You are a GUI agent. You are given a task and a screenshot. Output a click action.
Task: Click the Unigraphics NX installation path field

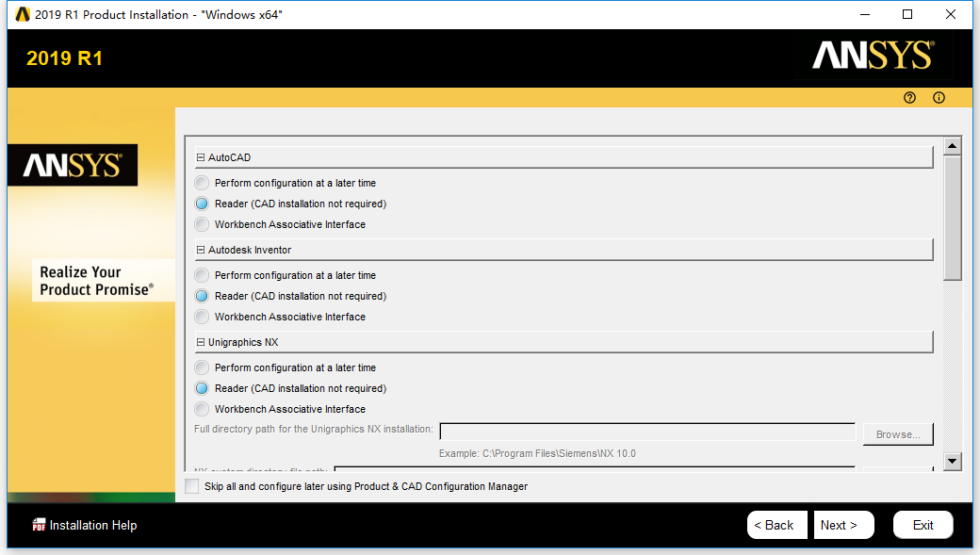click(x=647, y=432)
